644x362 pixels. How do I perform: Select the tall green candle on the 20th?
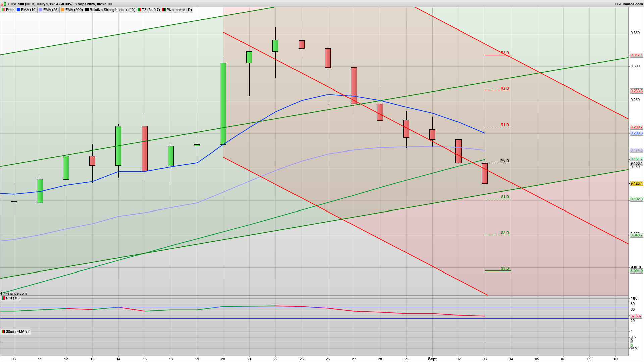point(223,104)
